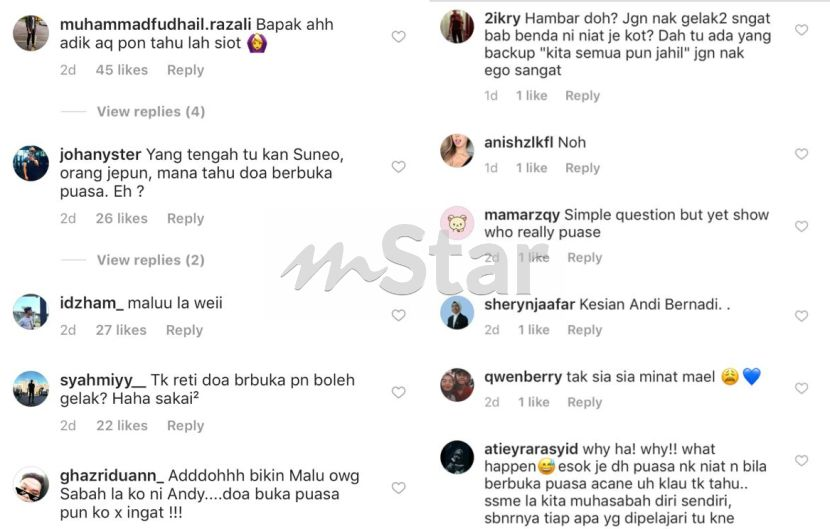830x529 pixels.
Task: Reply to idzham_'s comment
Action: [x=184, y=330]
